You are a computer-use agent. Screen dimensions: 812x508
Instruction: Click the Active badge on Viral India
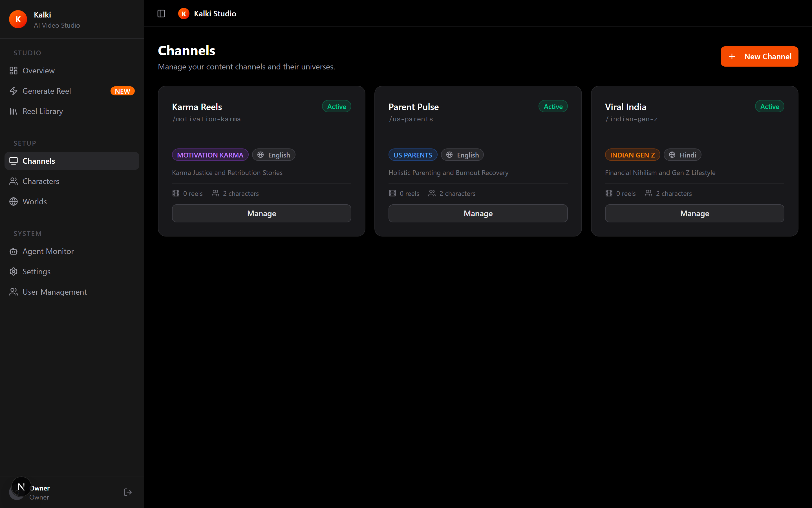pos(770,106)
